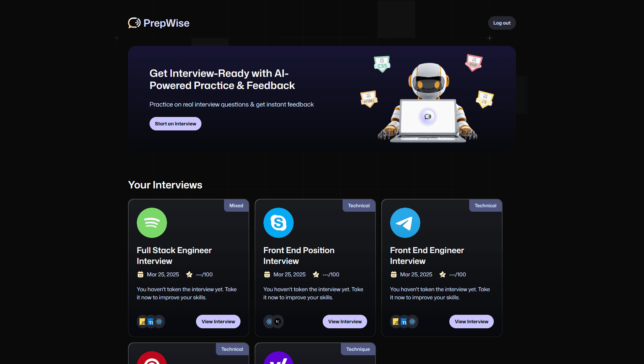Select the Mixed category badge

click(x=236, y=205)
